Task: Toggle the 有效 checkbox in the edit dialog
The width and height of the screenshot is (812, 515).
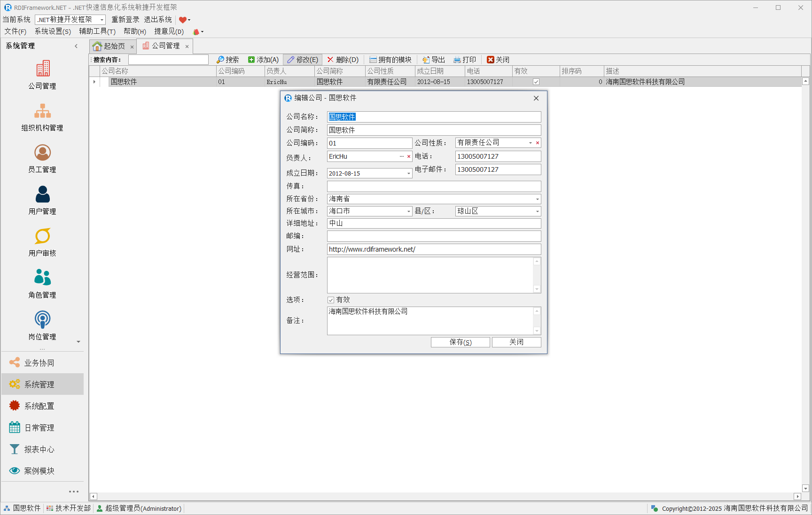Action: tap(331, 300)
